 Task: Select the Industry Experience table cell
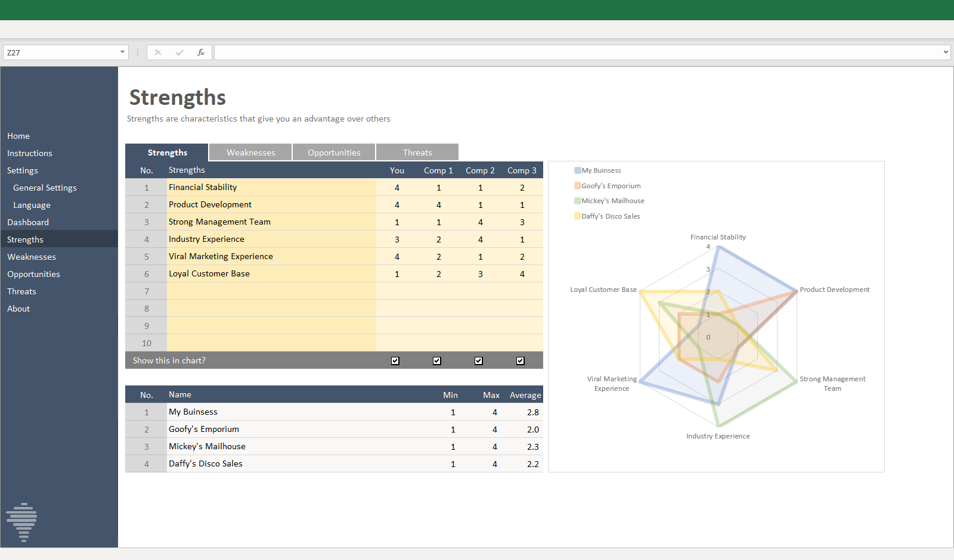271,239
